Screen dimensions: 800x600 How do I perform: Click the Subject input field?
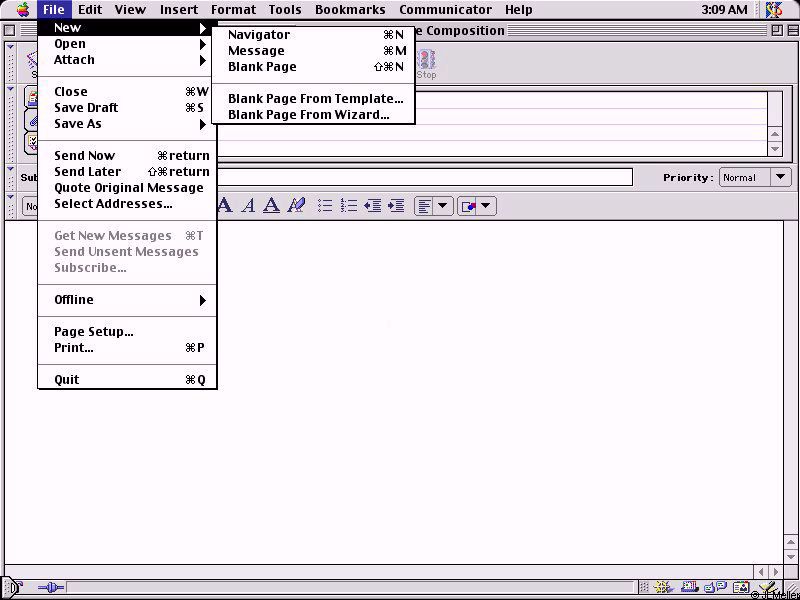point(424,177)
